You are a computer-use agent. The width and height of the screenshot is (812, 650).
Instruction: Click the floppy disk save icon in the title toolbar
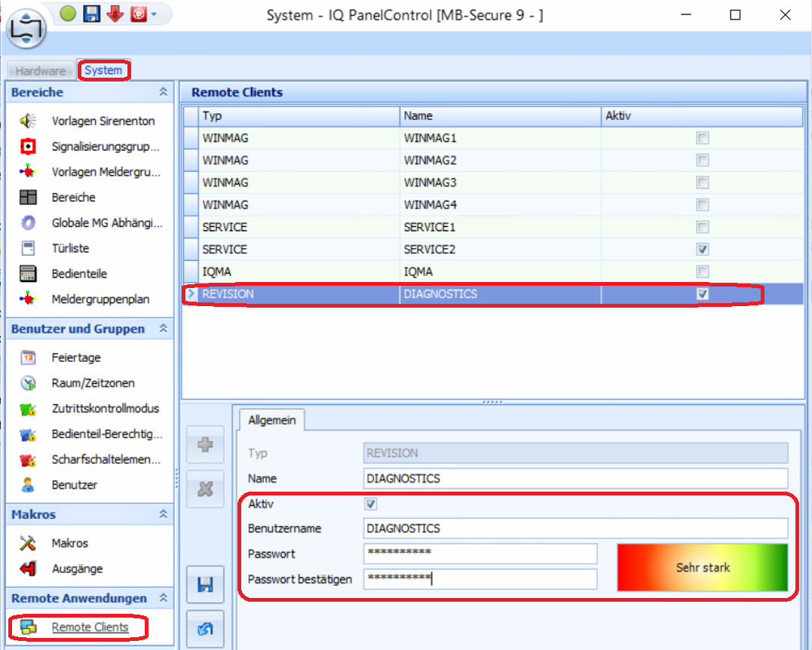91,14
